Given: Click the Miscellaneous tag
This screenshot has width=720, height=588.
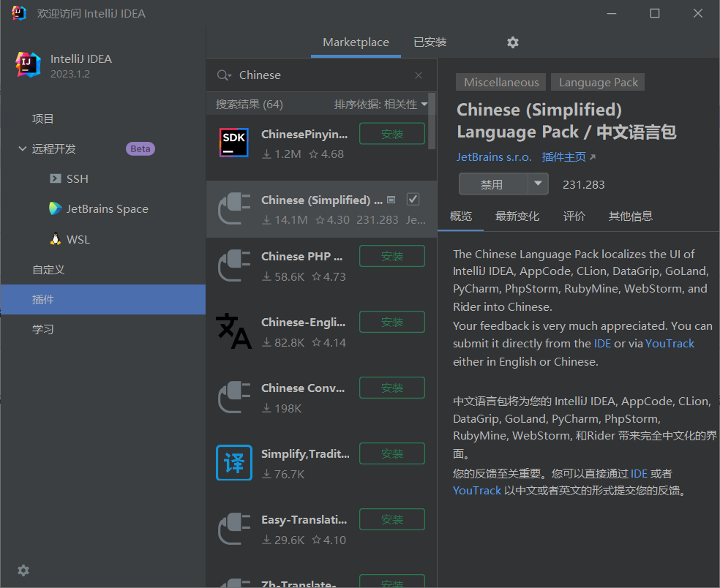Looking at the screenshot, I should tap(501, 82).
